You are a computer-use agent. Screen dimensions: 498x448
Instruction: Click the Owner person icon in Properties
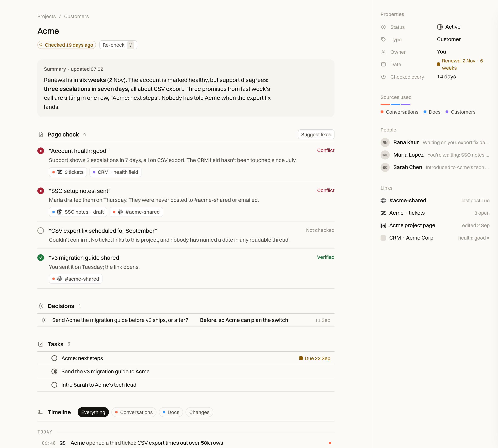383,52
